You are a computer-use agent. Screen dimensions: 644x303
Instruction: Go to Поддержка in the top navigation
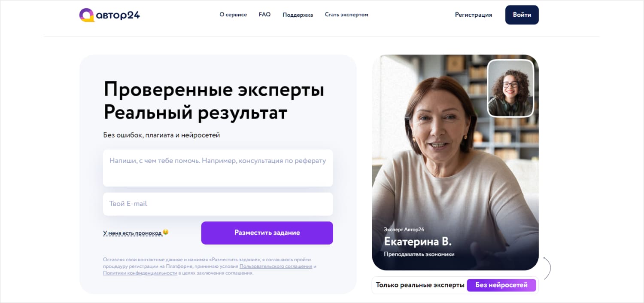pos(298,15)
